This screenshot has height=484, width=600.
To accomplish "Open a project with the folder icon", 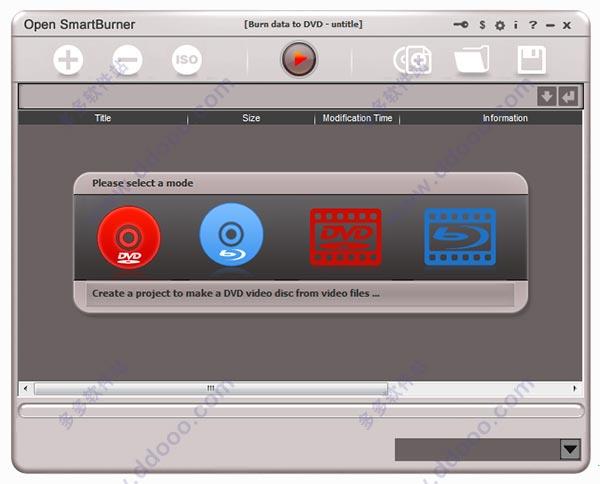I will 472,59.
